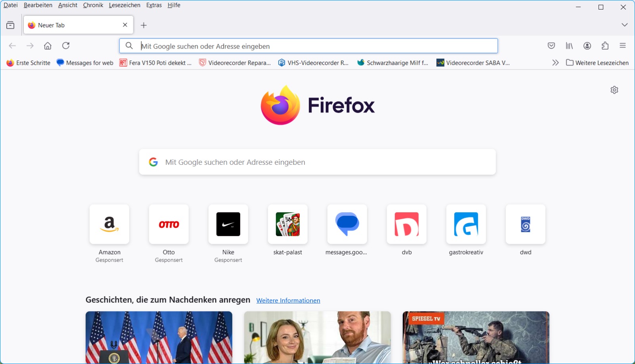This screenshot has width=635, height=364.
Task: Open Erste Schritte bookmark
Action: [x=28, y=63]
